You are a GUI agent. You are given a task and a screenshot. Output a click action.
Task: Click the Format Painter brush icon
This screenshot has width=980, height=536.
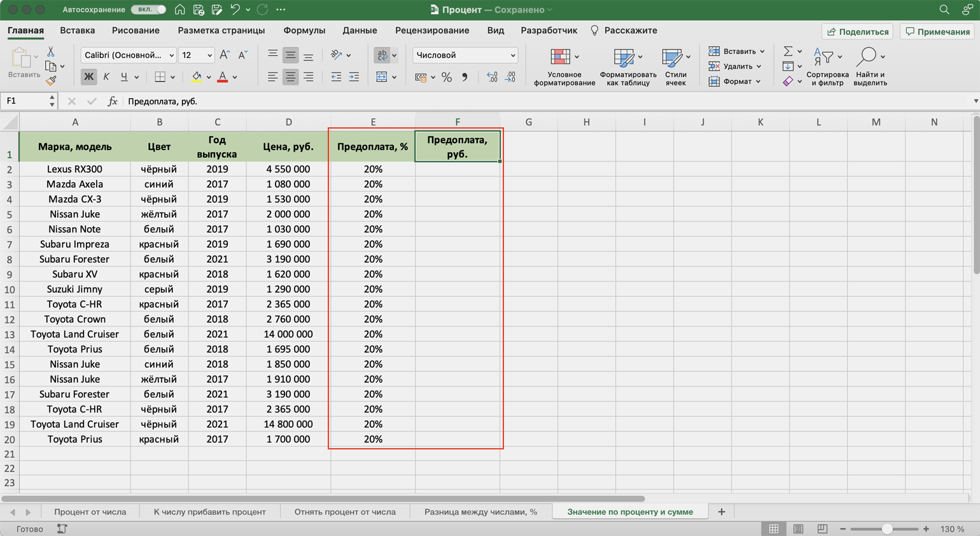click(51, 81)
